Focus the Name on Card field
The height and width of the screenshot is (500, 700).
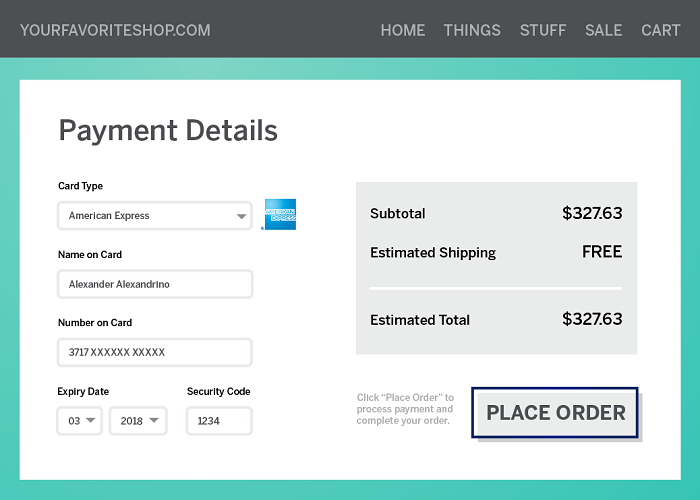pos(155,284)
